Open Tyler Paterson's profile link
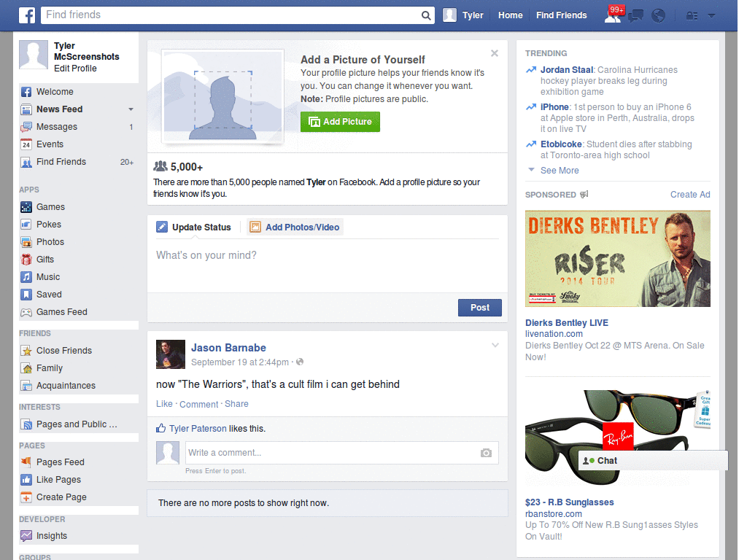 click(198, 429)
